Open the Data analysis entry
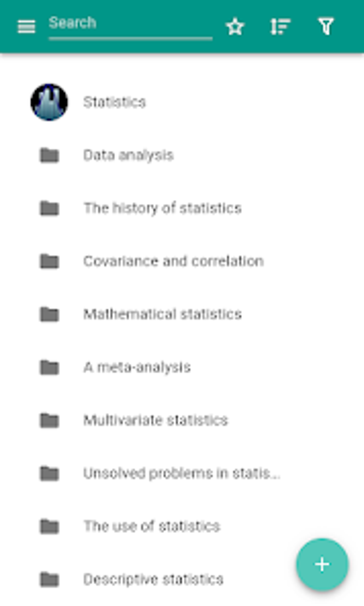364x606 pixels. [128, 155]
